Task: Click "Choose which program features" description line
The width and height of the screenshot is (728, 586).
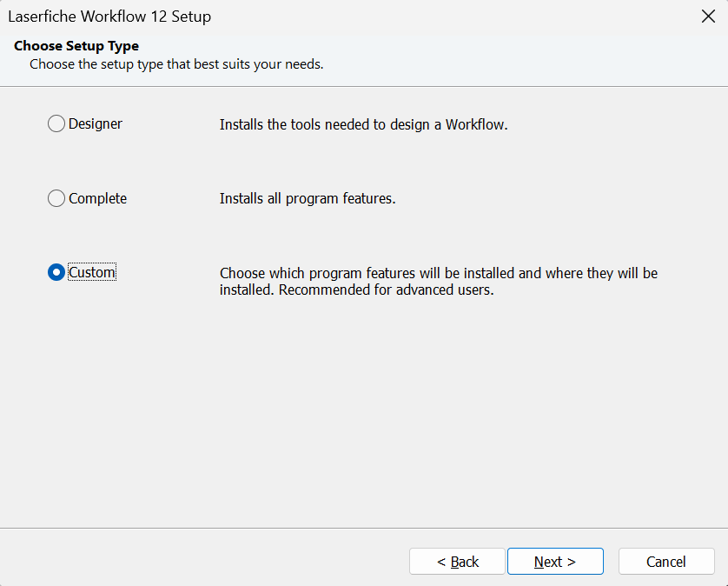Action: pyautogui.click(x=438, y=273)
